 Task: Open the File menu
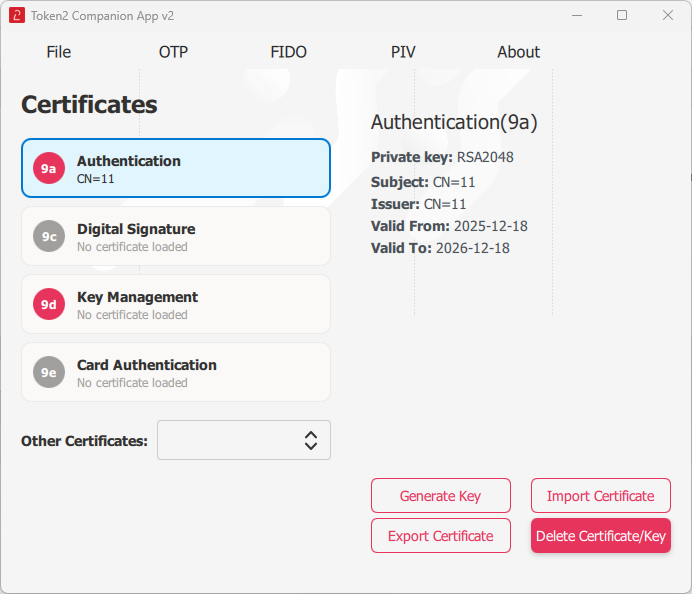coord(59,52)
